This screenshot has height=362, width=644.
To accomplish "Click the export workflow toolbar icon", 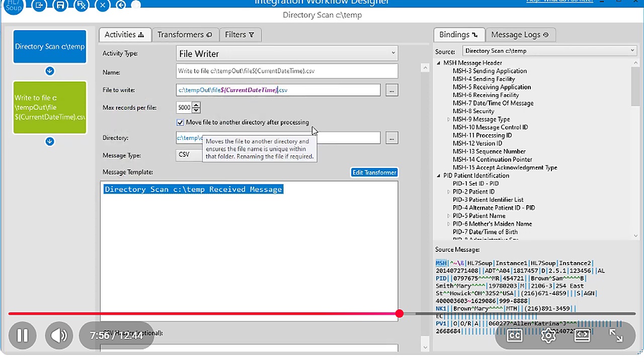I will pyautogui.click(x=39, y=6).
